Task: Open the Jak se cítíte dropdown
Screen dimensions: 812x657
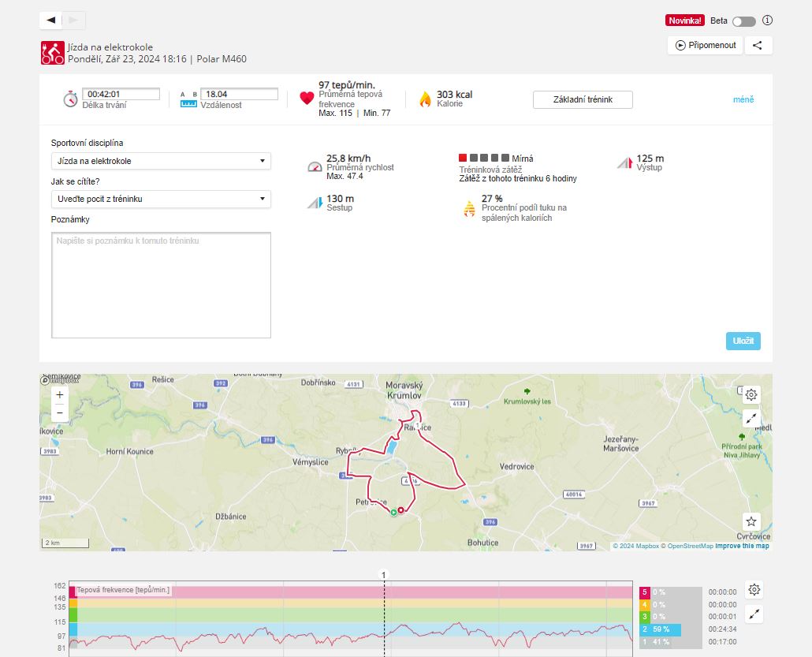Action: point(161,199)
